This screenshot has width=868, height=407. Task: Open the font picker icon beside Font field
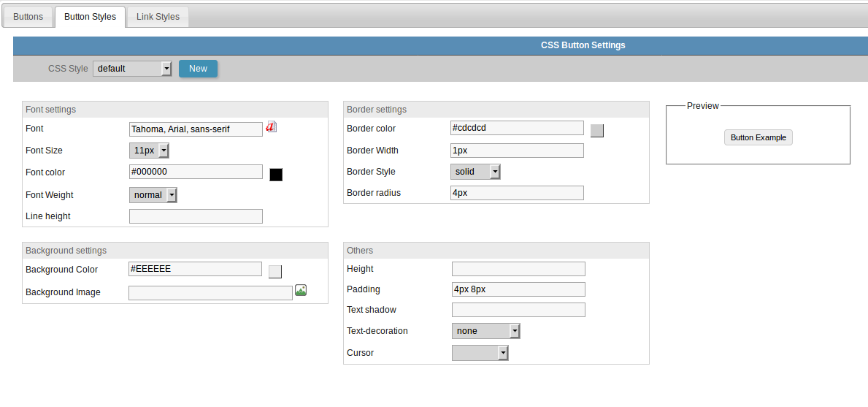(271, 127)
